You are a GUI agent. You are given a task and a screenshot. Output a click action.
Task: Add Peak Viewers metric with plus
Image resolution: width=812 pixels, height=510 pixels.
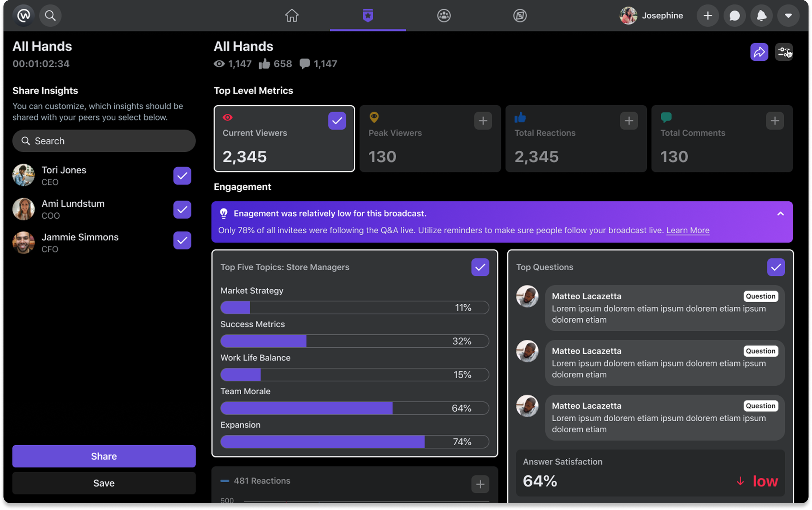pyautogui.click(x=483, y=121)
